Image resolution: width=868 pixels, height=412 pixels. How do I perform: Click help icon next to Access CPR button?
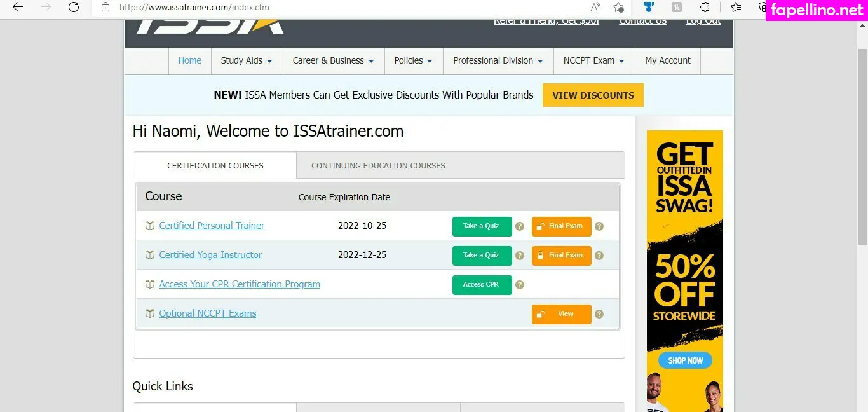[x=520, y=285]
